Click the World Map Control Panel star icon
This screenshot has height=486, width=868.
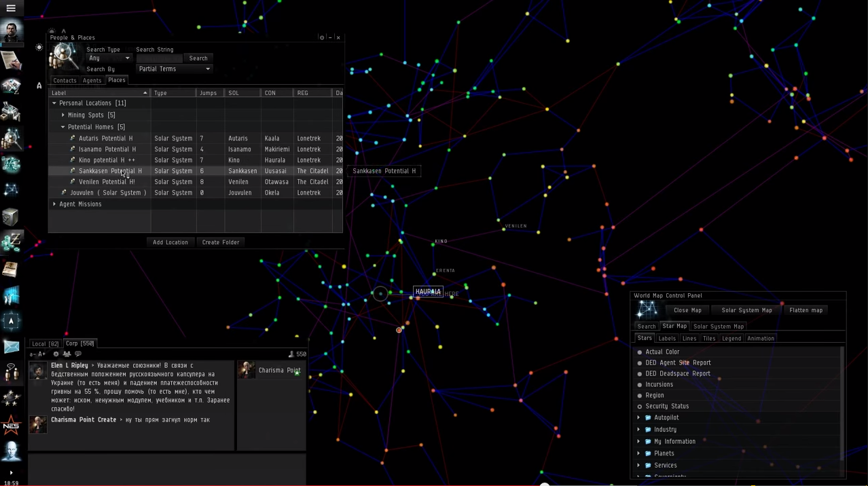click(647, 310)
